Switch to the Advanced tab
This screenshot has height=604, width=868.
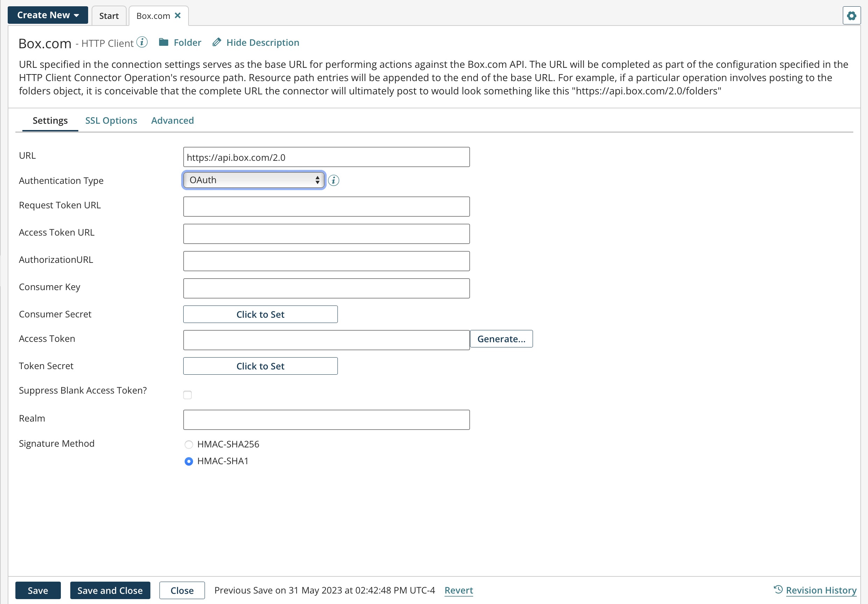point(172,120)
